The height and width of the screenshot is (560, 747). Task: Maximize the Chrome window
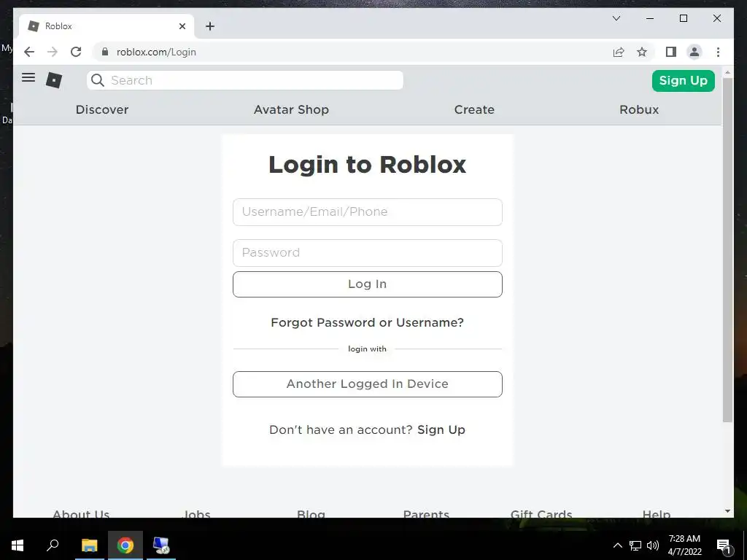(x=683, y=18)
